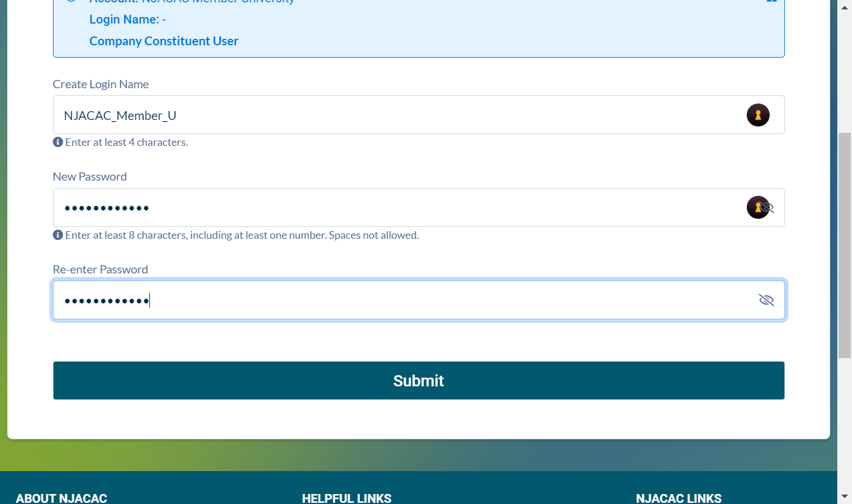The height and width of the screenshot is (504, 852).
Task: Toggle password visibility in Re-enter Password field
Action: coord(766,300)
